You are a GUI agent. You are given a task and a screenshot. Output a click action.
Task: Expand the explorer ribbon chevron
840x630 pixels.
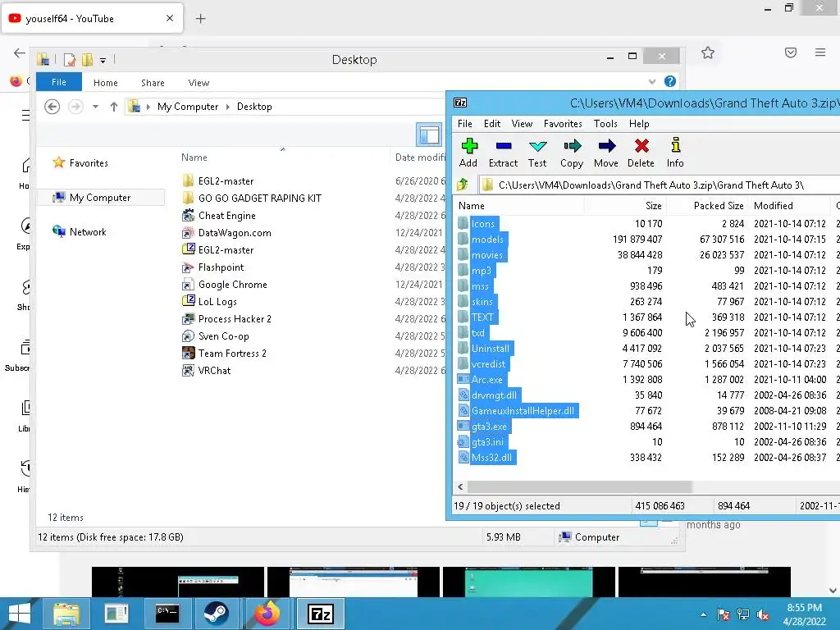coord(652,81)
